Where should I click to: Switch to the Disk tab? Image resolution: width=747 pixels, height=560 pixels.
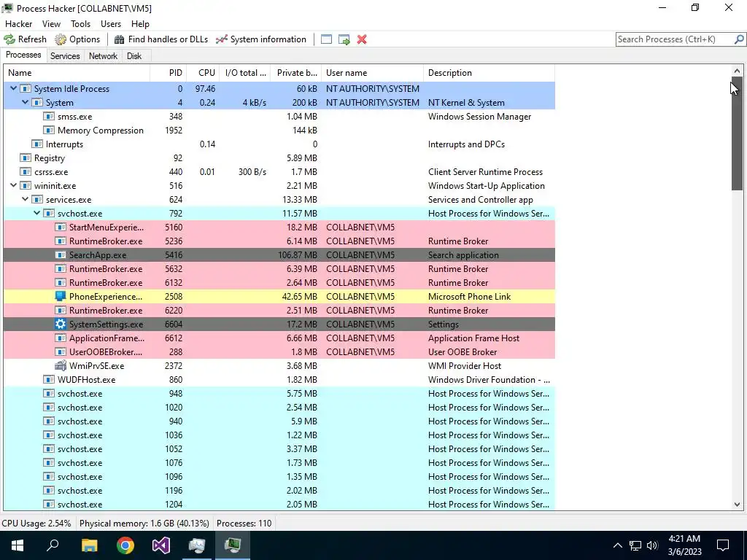tap(134, 56)
